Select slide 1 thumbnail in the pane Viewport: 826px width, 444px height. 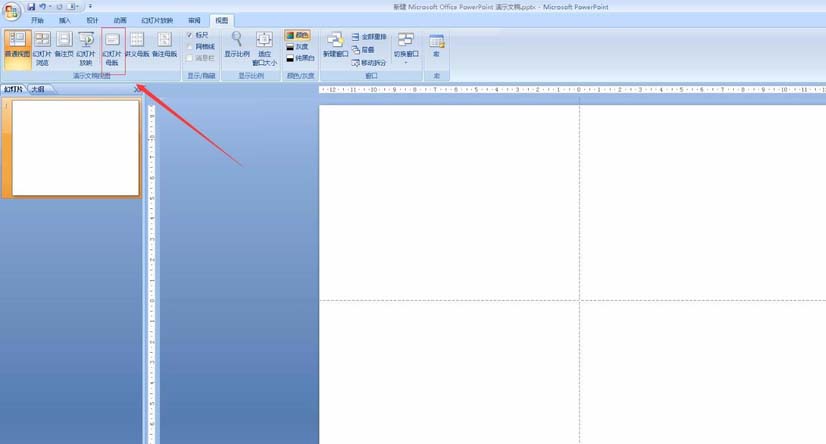[75, 148]
